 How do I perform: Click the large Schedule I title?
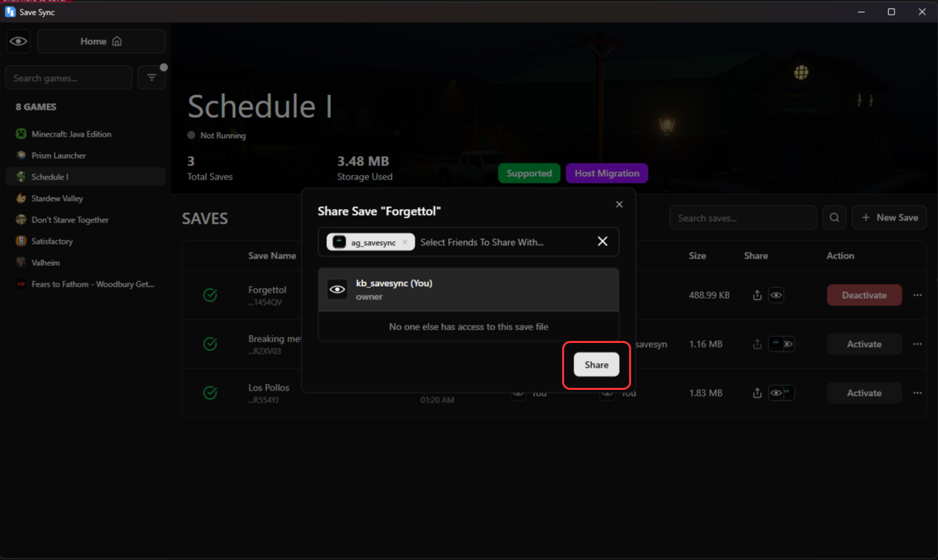coord(260,107)
